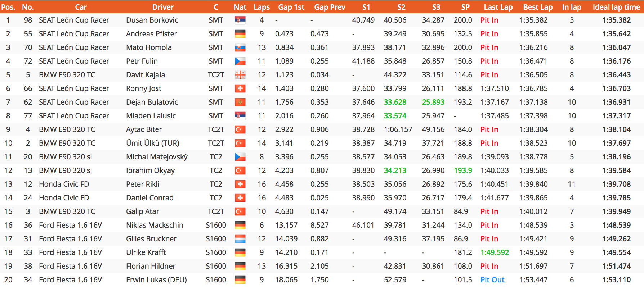Click the SP column header
This screenshot has width=644, height=287.
tap(465, 7)
